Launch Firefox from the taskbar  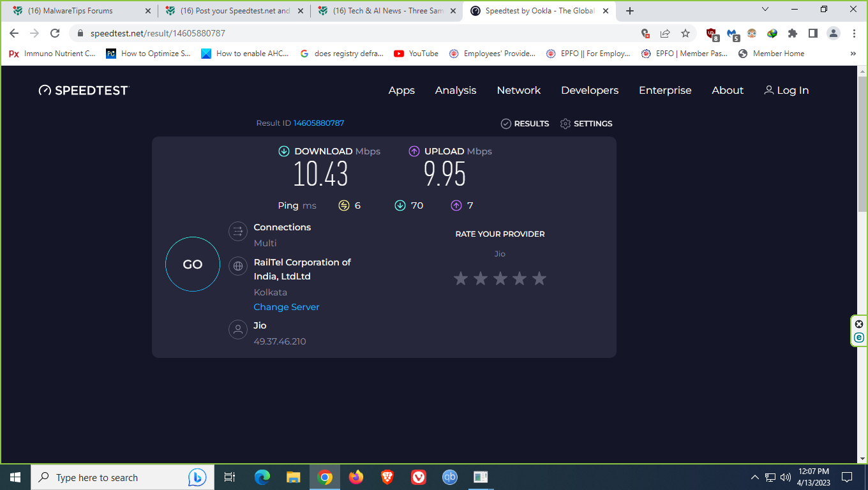pyautogui.click(x=356, y=477)
